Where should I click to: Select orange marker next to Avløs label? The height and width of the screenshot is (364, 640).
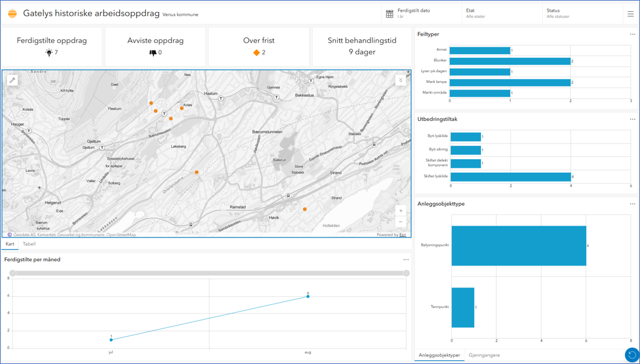(x=181, y=108)
